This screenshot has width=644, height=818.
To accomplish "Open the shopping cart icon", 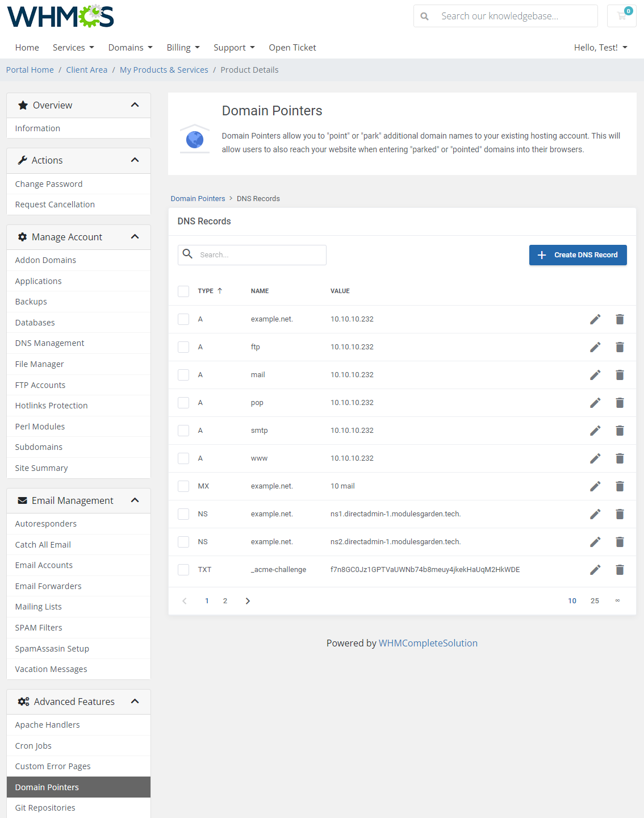I will [x=622, y=16].
